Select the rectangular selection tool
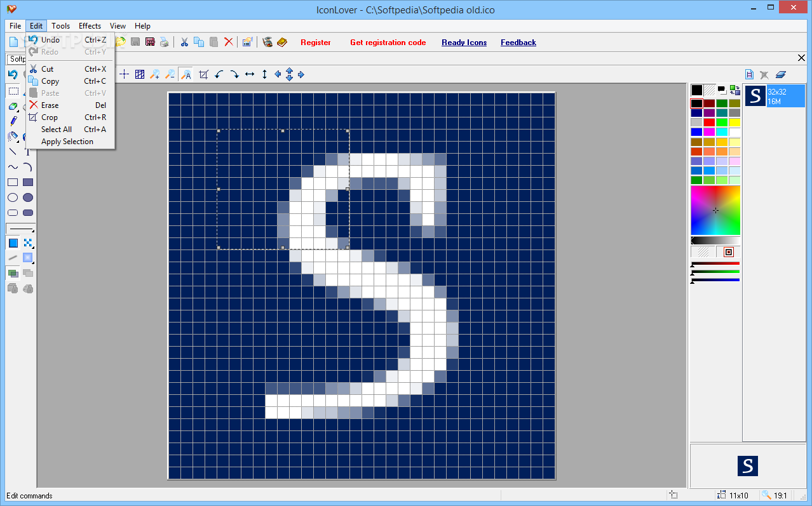 pos(13,91)
